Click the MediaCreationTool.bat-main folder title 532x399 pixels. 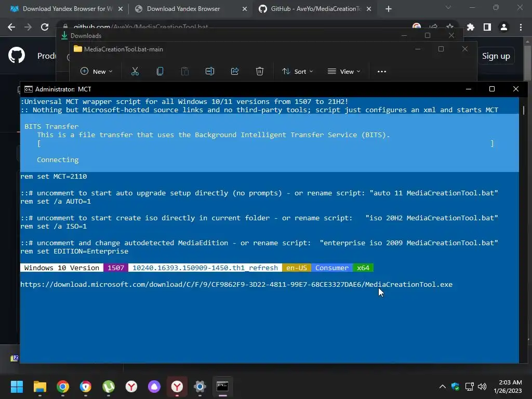click(x=124, y=49)
